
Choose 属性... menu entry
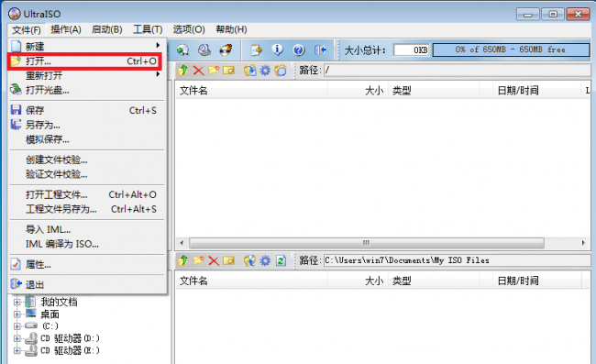pyautogui.click(x=87, y=264)
